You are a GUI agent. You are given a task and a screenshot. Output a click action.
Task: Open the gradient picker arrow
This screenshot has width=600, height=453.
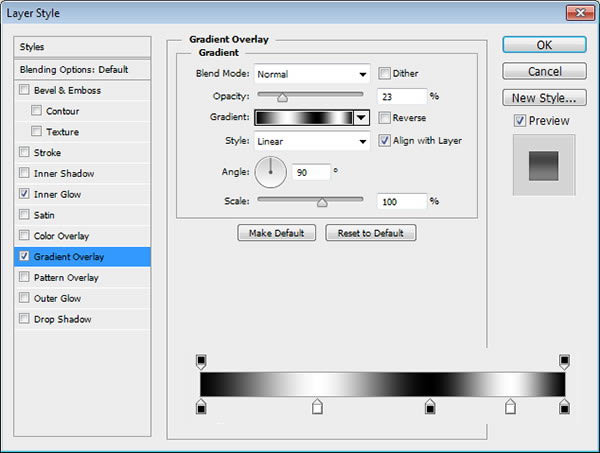tap(362, 117)
